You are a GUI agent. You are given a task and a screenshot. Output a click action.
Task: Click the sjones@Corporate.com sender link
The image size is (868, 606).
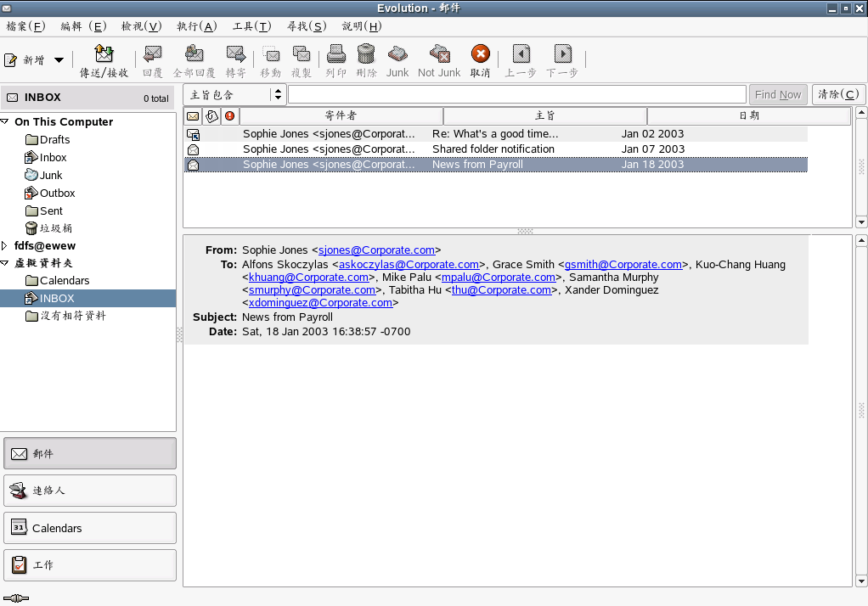(x=376, y=250)
